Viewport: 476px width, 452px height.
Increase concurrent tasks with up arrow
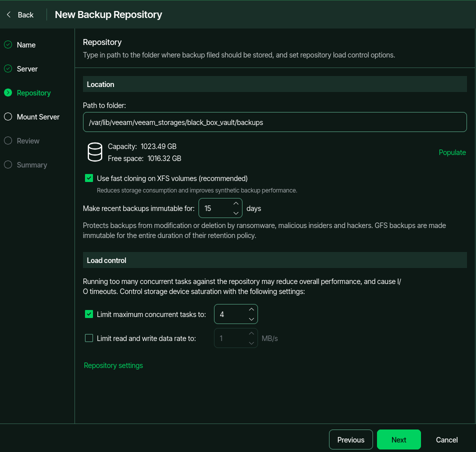tap(251, 309)
